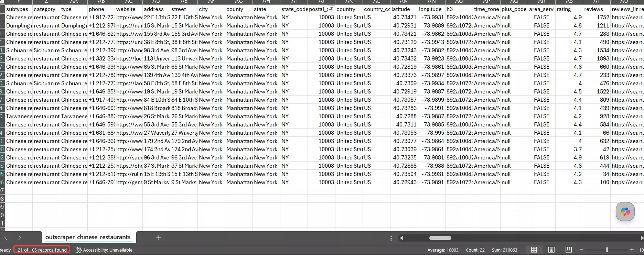Click the Count: 22 status entry

(475, 250)
